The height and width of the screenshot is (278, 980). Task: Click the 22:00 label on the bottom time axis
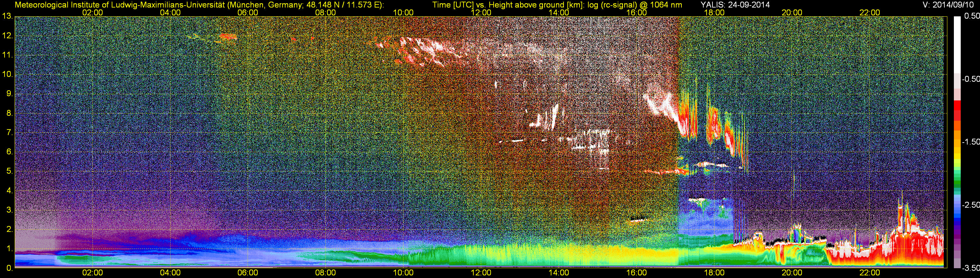tap(870, 273)
